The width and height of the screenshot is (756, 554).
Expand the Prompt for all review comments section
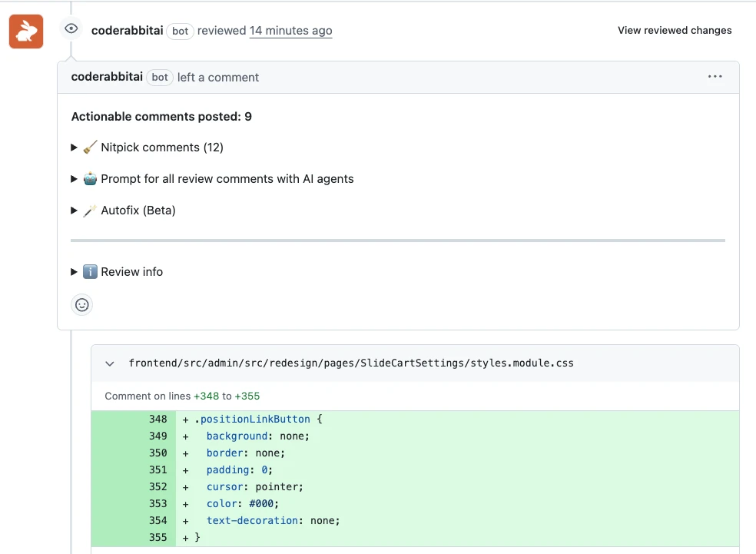point(74,178)
